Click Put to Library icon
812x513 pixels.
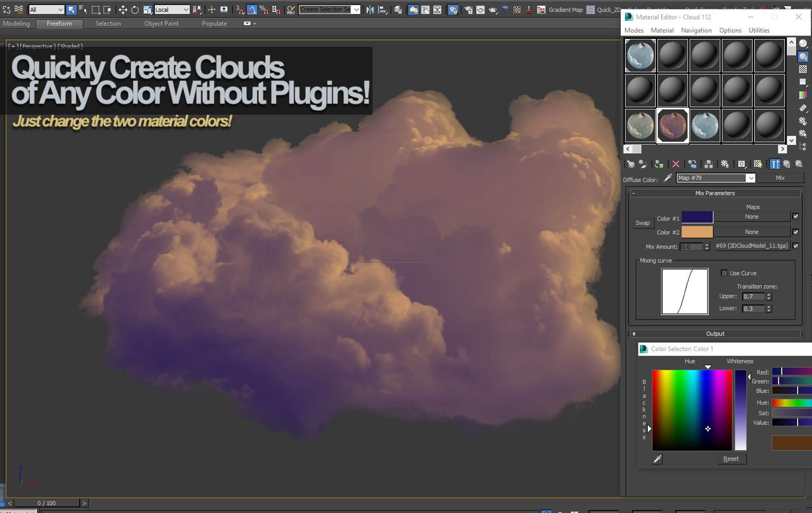click(725, 164)
